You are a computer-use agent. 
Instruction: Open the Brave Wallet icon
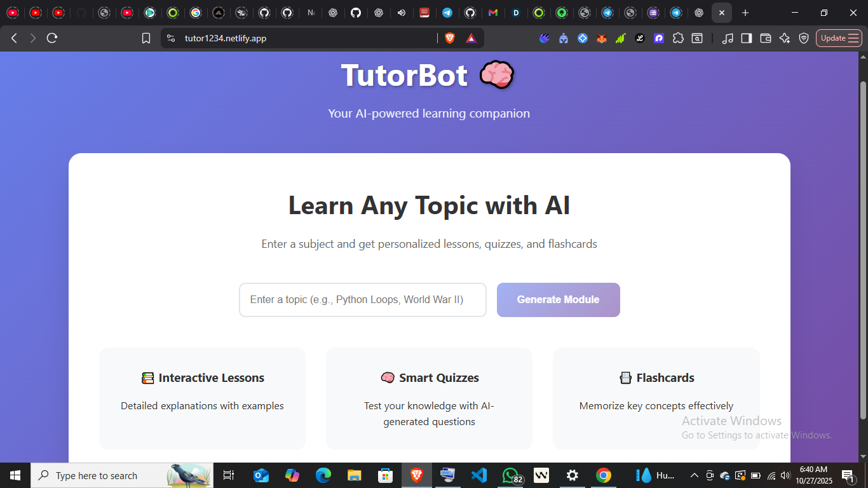(766, 38)
